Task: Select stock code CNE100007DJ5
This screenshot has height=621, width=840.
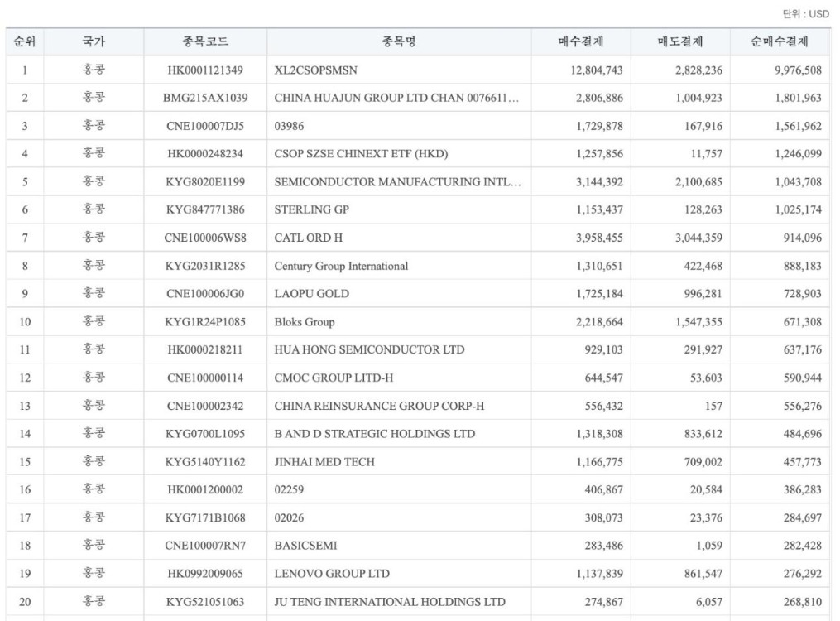Action: [205, 126]
